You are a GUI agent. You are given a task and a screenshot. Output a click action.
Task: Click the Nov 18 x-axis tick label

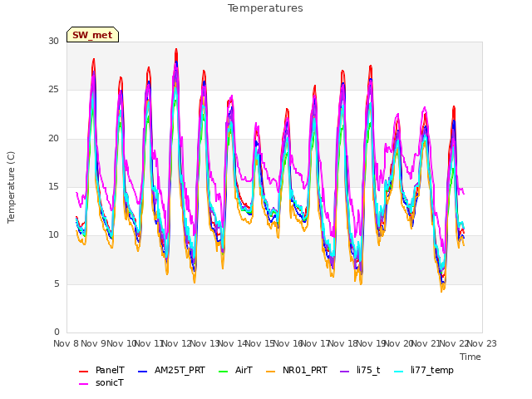pos(343,343)
